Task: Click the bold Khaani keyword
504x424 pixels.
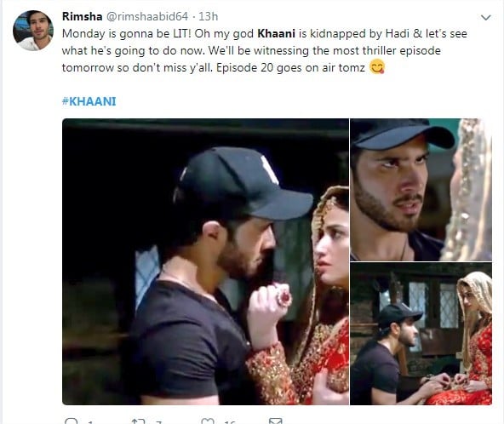Action: click(x=276, y=34)
